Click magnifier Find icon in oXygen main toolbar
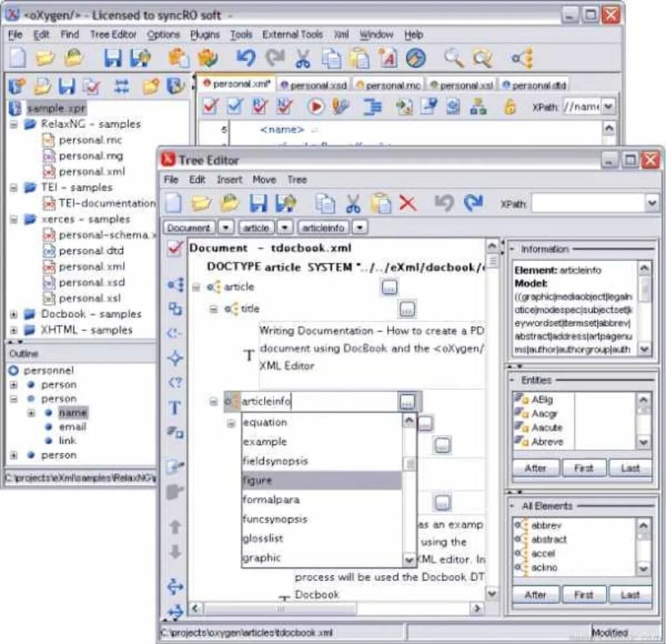The width and height of the screenshot is (666, 644). pos(454,57)
